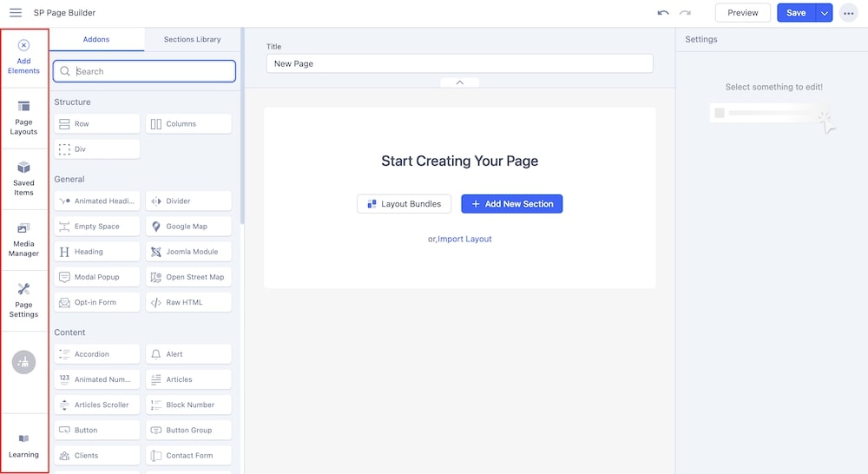Collapse the title area with chevron

[x=459, y=82]
